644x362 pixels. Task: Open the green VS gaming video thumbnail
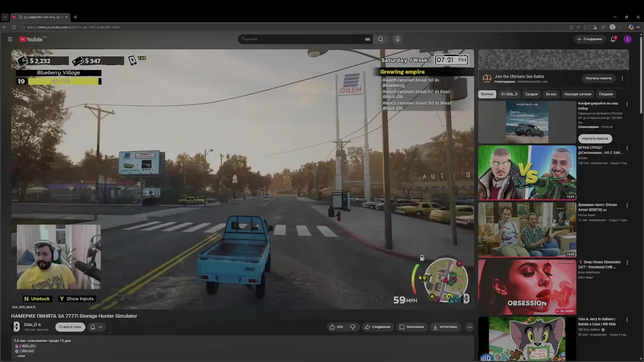tap(527, 172)
